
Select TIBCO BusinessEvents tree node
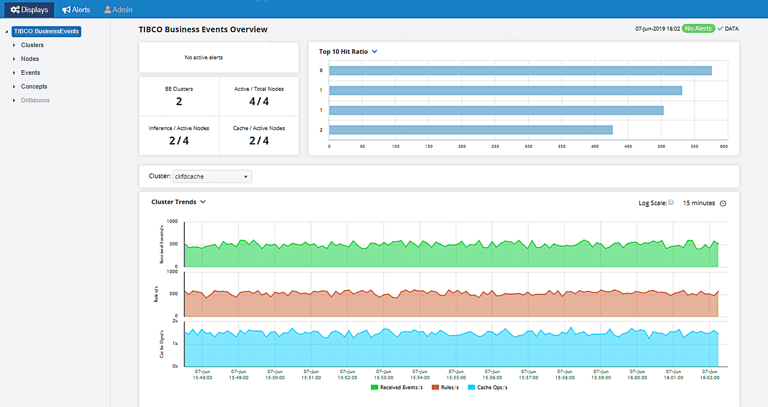(47, 31)
